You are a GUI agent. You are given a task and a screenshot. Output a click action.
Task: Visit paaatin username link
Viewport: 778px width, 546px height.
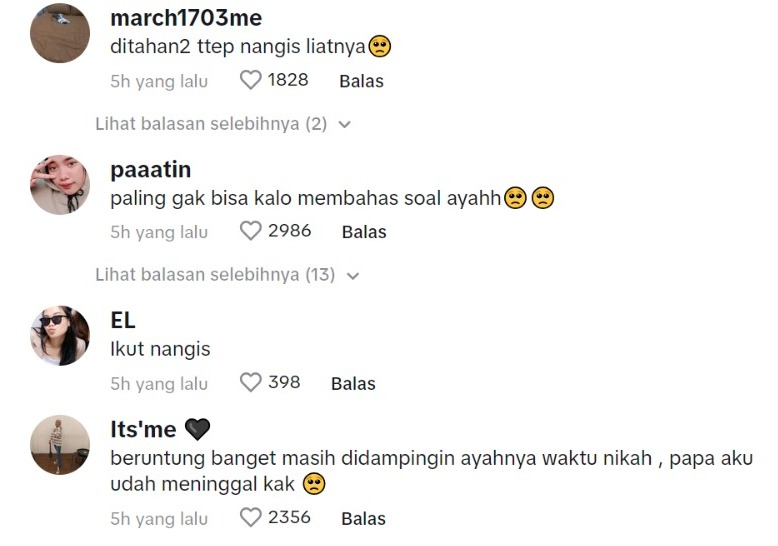(x=150, y=170)
